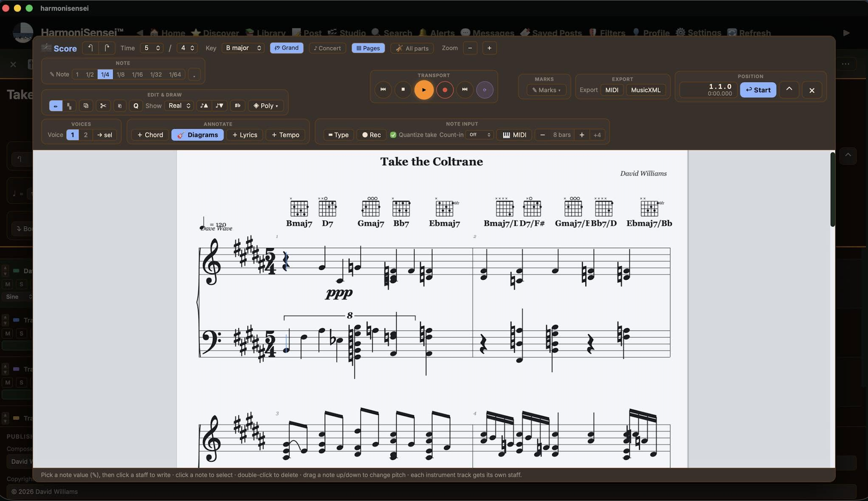The height and width of the screenshot is (501, 868).
Task: Enable or disable Quantize take checkbox
Action: (393, 135)
